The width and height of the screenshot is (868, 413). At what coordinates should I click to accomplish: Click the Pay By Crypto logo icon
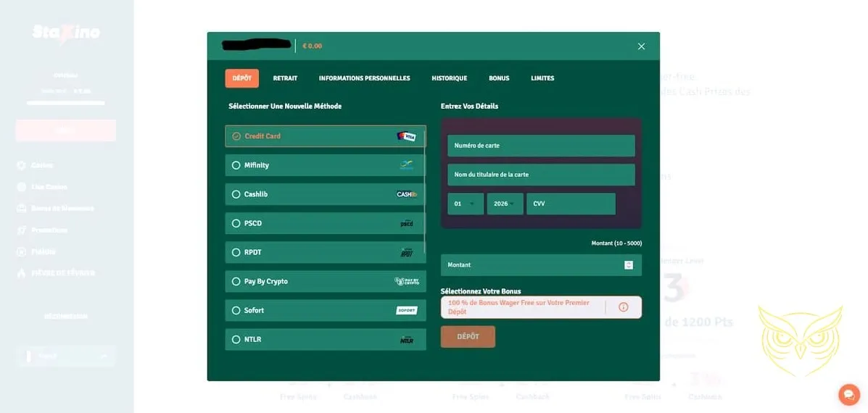407,281
